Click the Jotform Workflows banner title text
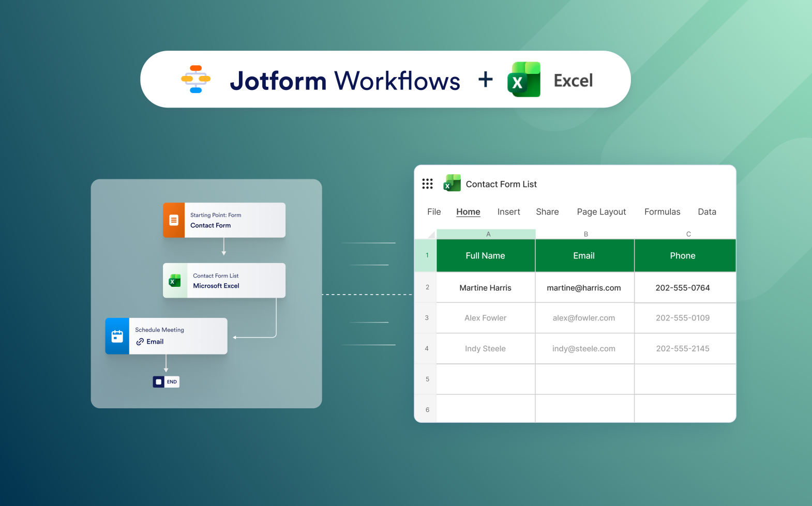The width and height of the screenshot is (812, 506). click(x=345, y=81)
